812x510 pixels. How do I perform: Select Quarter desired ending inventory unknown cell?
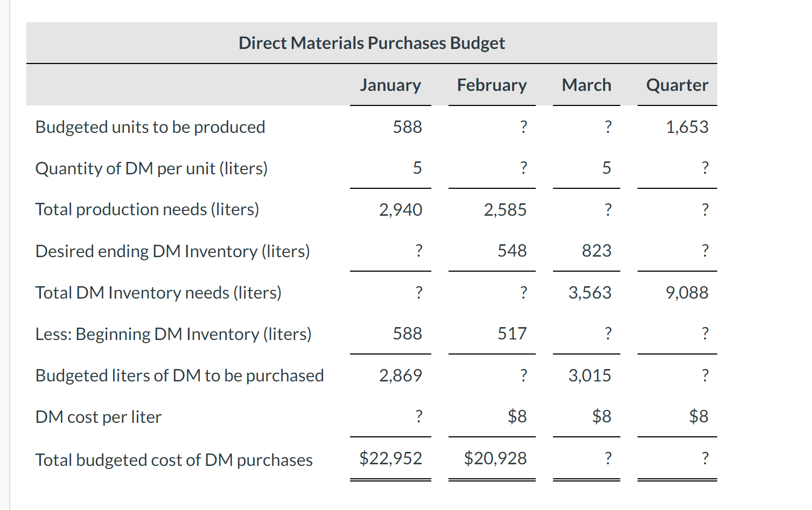pos(705,251)
